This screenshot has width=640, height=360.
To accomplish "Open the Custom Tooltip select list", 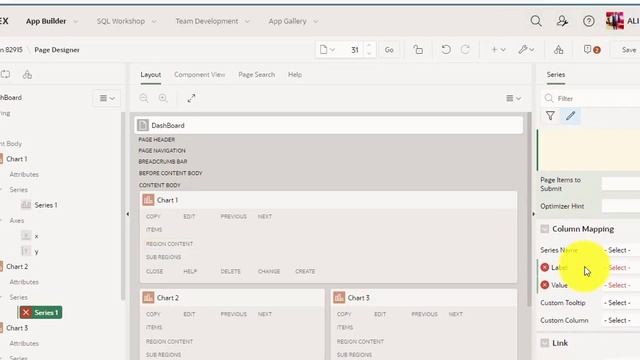I will [x=621, y=302].
